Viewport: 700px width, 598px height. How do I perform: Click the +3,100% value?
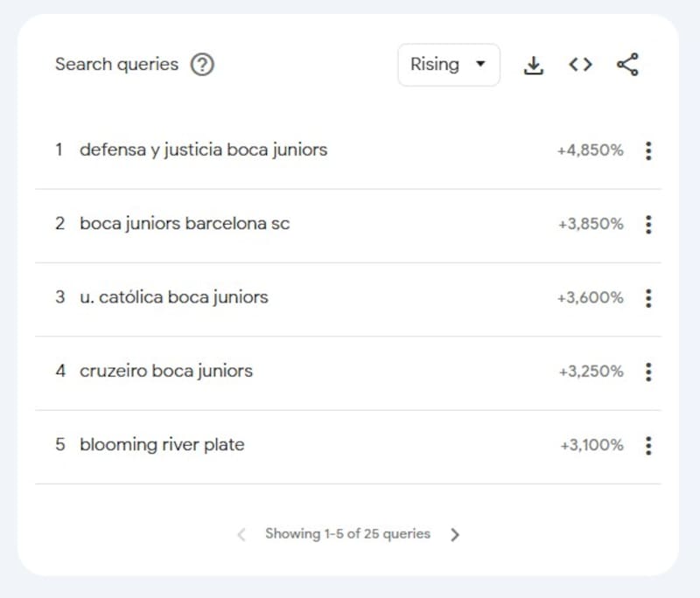pyautogui.click(x=592, y=445)
